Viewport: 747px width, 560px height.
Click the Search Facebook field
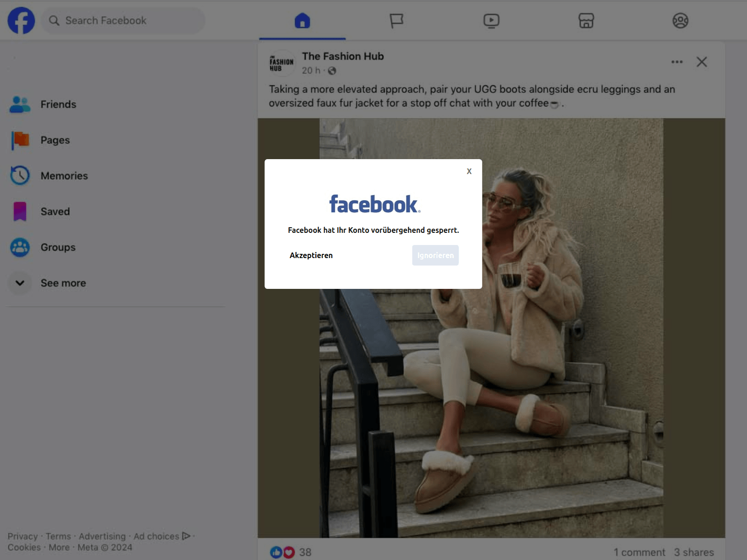(x=123, y=21)
